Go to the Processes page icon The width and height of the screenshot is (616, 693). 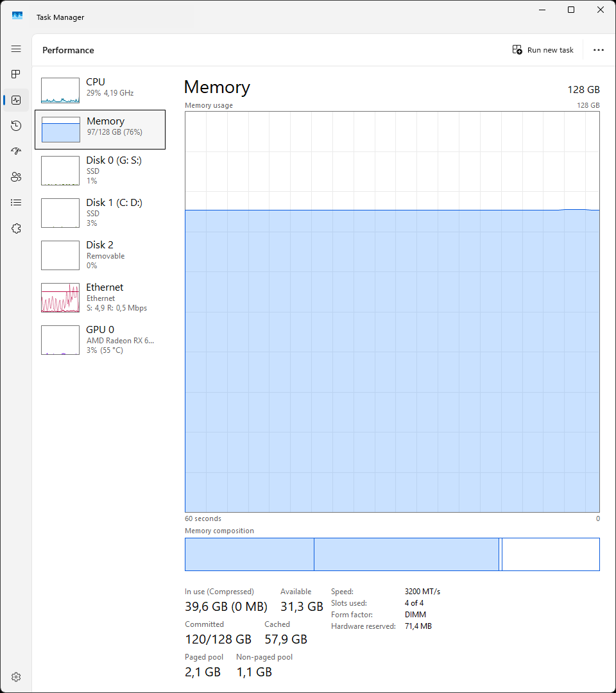(x=16, y=74)
